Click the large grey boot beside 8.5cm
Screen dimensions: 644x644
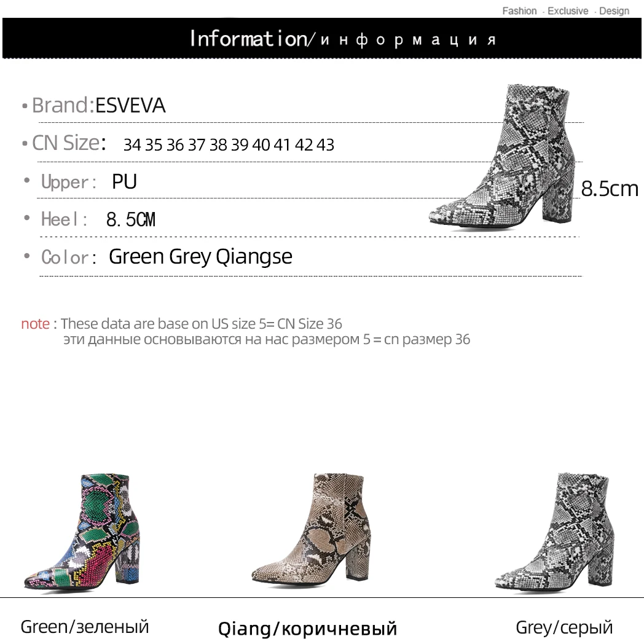[x=501, y=156]
